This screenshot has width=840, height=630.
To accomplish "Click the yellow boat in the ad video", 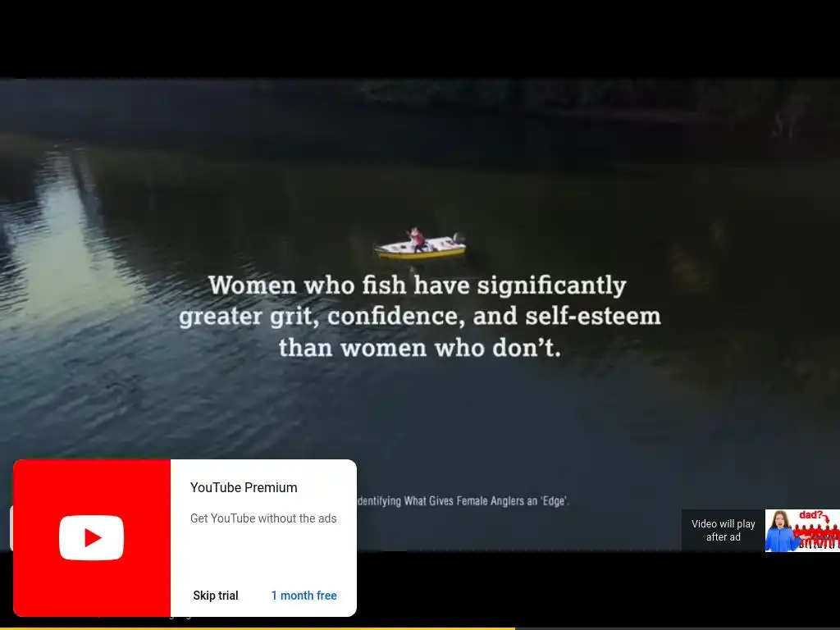I will 421,248.
